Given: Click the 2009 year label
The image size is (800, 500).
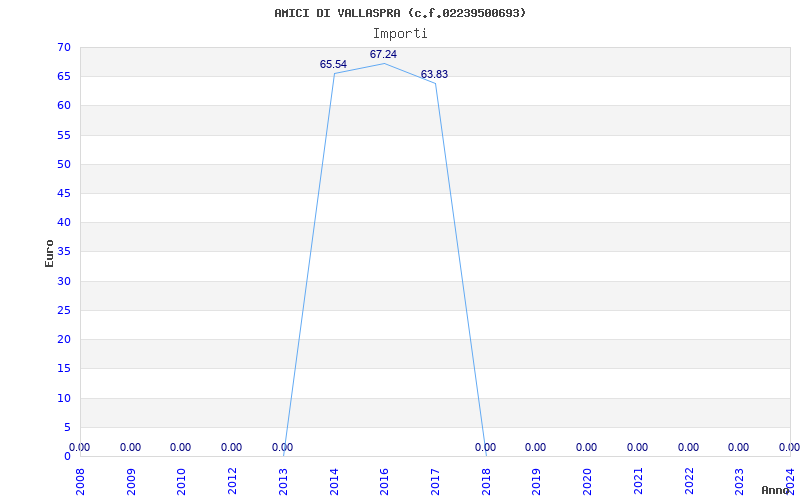Looking at the screenshot, I should point(131,481).
